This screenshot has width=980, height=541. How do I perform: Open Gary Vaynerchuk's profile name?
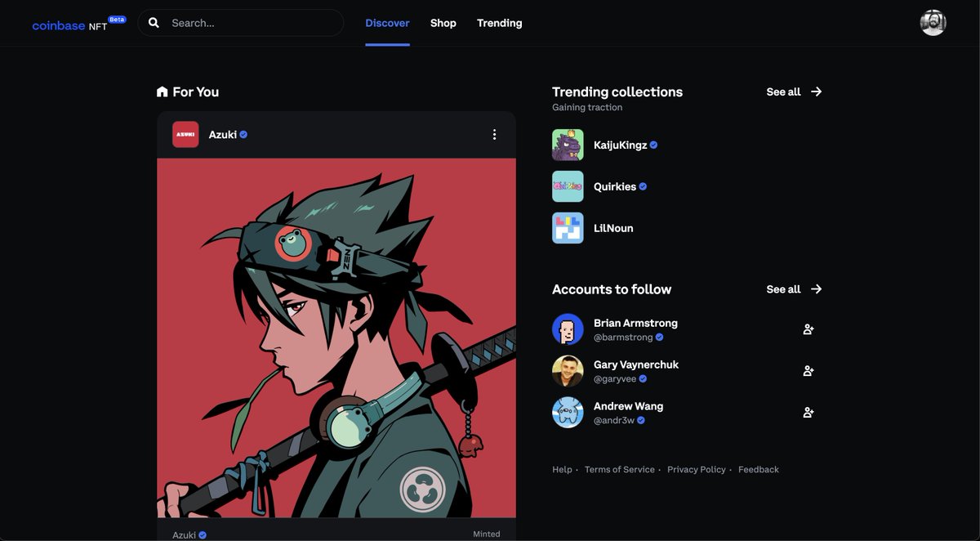coord(636,364)
